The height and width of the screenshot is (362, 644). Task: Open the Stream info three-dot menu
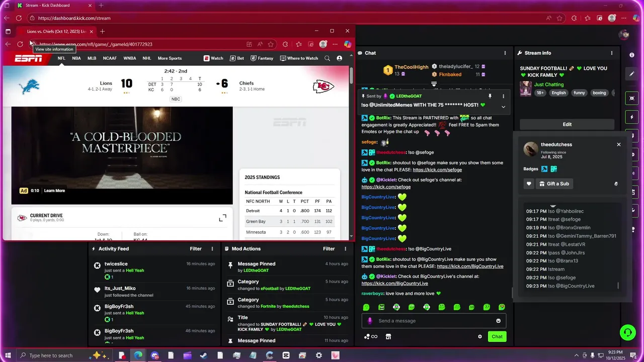tap(612, 53)
